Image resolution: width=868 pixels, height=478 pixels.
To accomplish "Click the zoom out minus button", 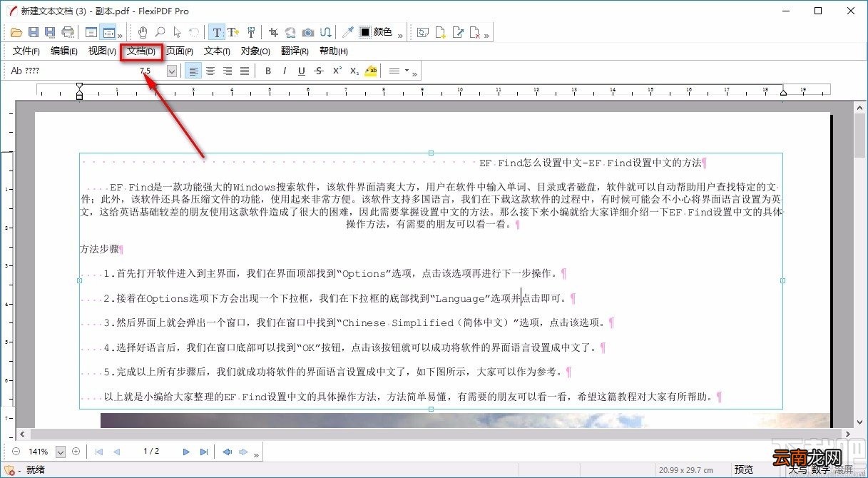I will (16, 452).
